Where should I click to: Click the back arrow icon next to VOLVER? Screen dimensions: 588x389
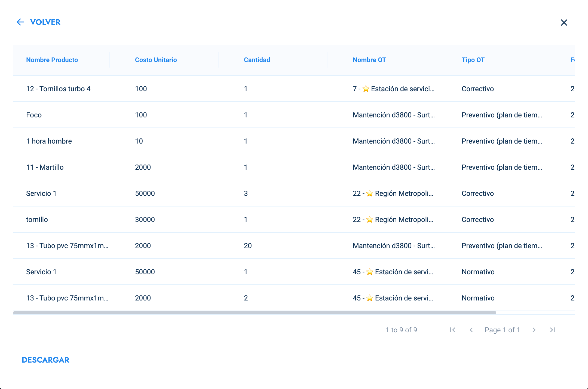(x=20, y=22)
